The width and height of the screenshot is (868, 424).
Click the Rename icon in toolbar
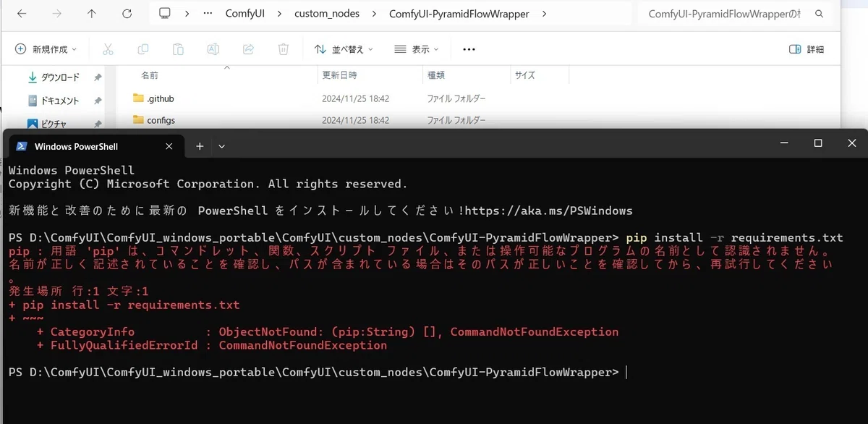[x=213, y=49]
